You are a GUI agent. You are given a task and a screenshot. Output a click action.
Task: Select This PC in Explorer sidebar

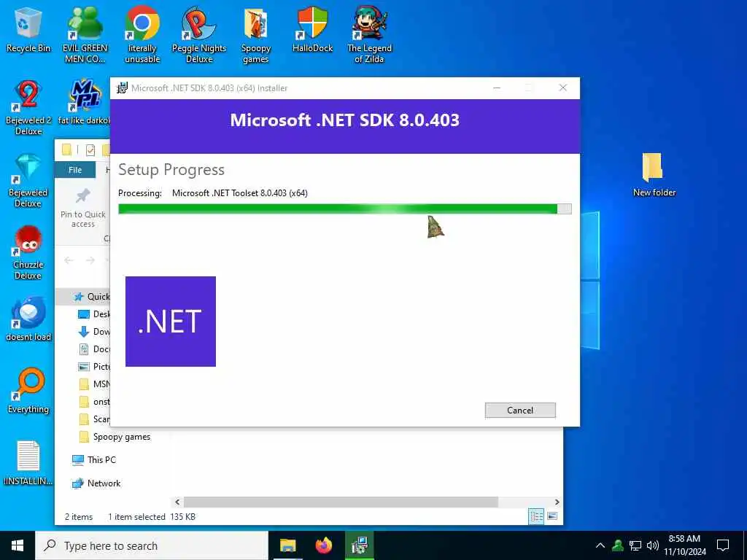pos(94,460)
